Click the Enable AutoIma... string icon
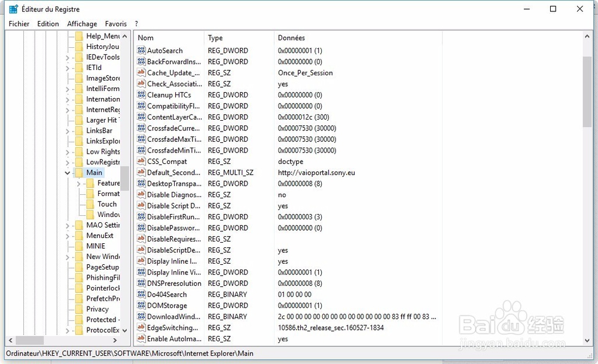 (141, 338)
